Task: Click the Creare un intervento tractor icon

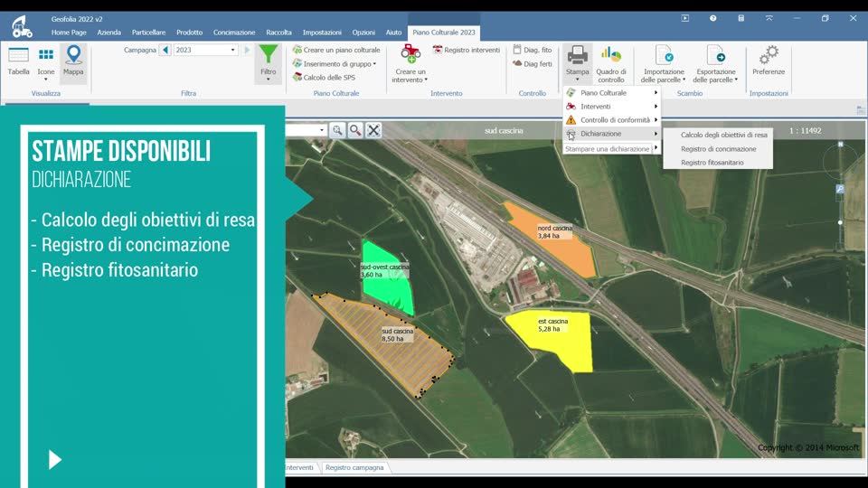Action: pyautogui.click(x=410, y=55)
